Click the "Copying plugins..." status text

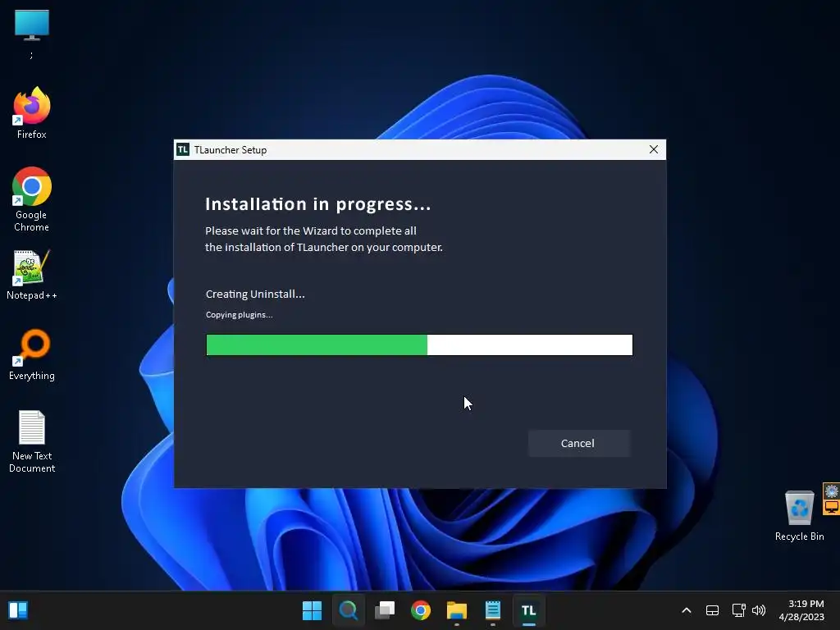point(239,314)
